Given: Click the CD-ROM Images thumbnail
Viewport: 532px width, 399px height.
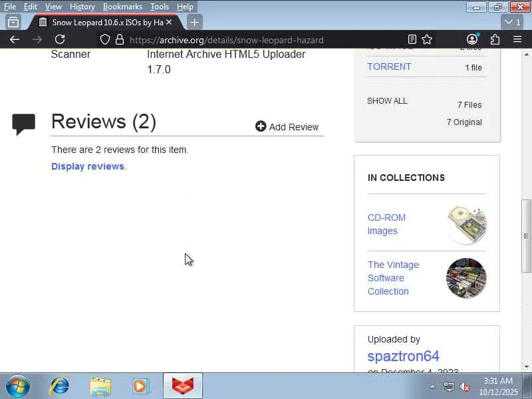Looking at the screenshot, I should (x=467, y=224).
